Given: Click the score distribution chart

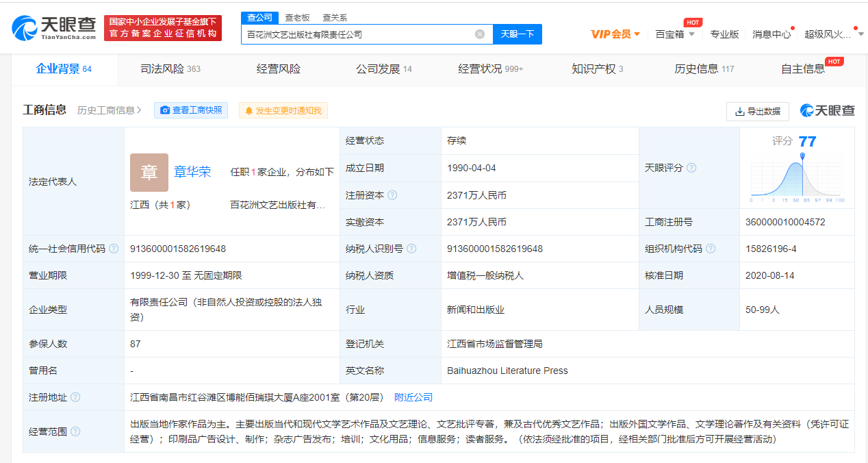Looking at the screenshot, I should 797,178.
